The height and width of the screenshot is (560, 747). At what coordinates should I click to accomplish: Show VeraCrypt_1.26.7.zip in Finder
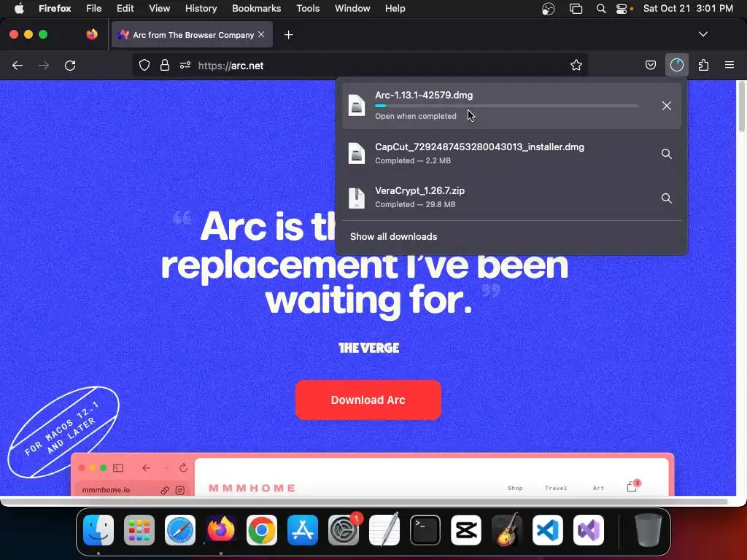click(x=667, y=198)
